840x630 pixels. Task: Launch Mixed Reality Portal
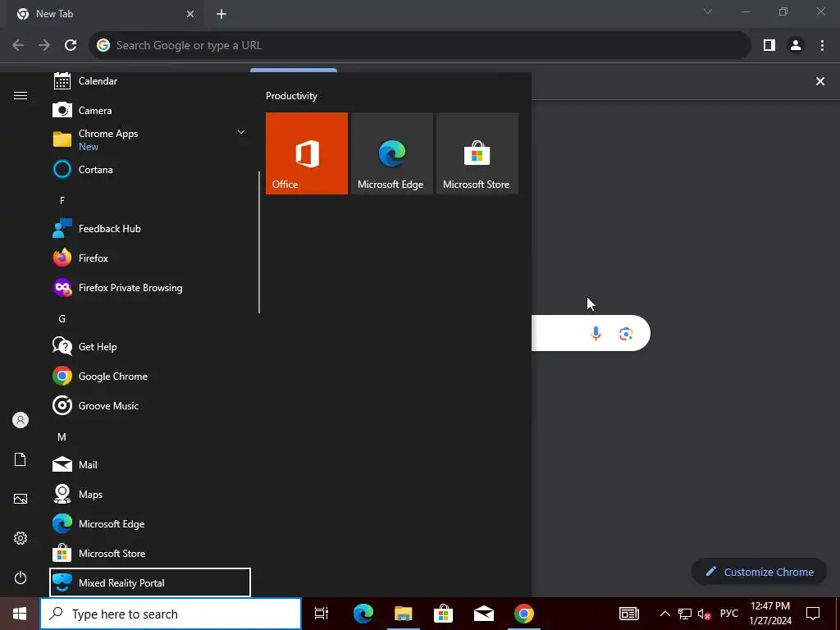tap(150, 582)
